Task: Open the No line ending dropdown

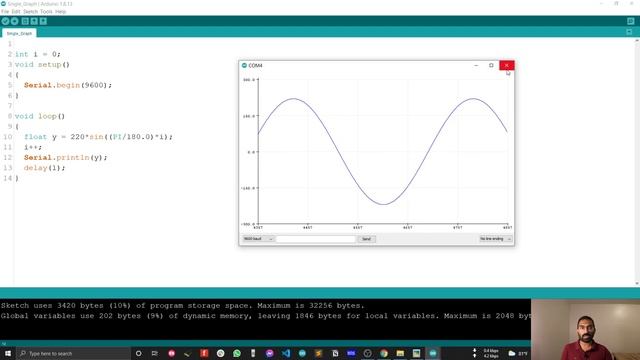Action: (496, 239)
